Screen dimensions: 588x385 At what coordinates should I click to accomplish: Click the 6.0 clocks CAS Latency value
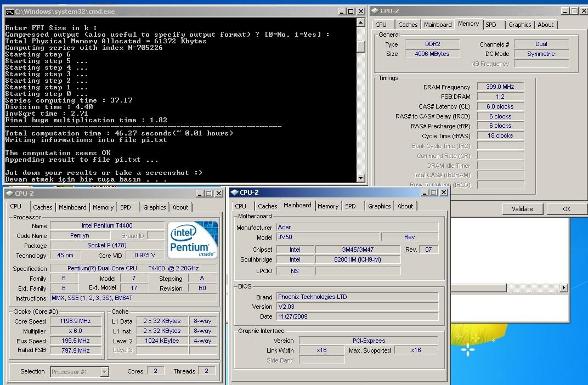pyautogui.click(x=500, y=106)
